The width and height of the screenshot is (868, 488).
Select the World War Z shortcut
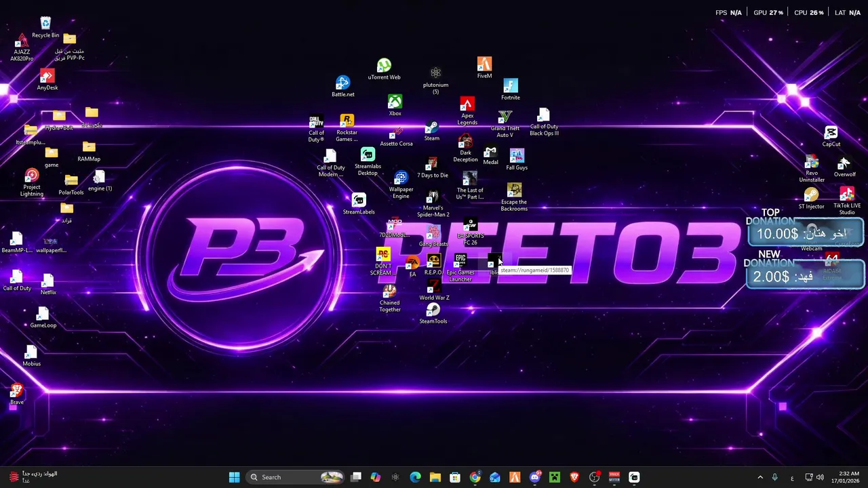point(434,289)
